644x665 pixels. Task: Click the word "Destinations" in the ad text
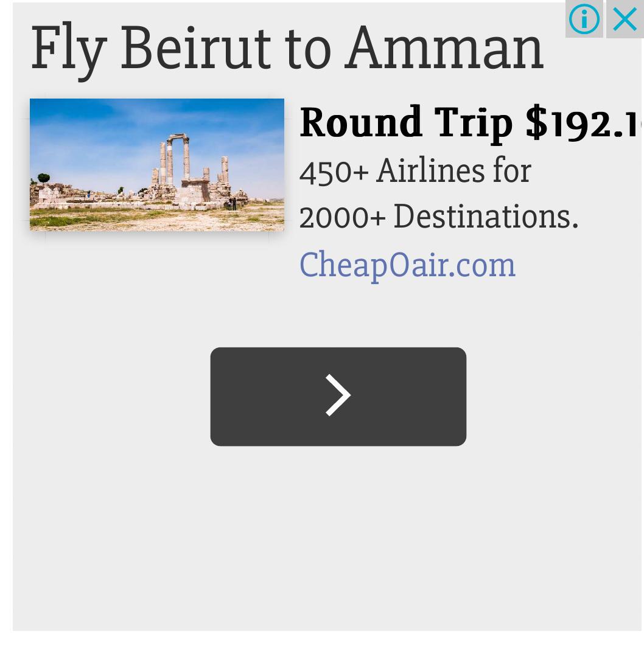click(482, 217)
